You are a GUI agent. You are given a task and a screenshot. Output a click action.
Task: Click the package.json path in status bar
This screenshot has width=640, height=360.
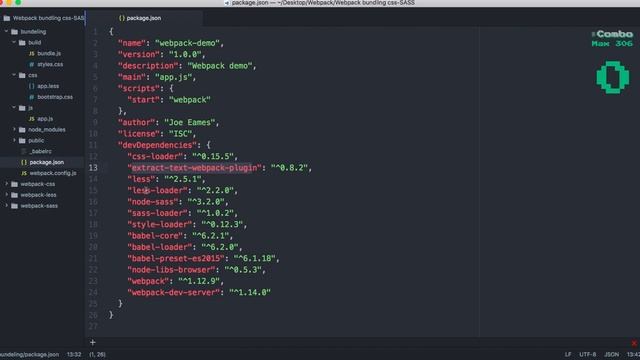coord(29,354)
